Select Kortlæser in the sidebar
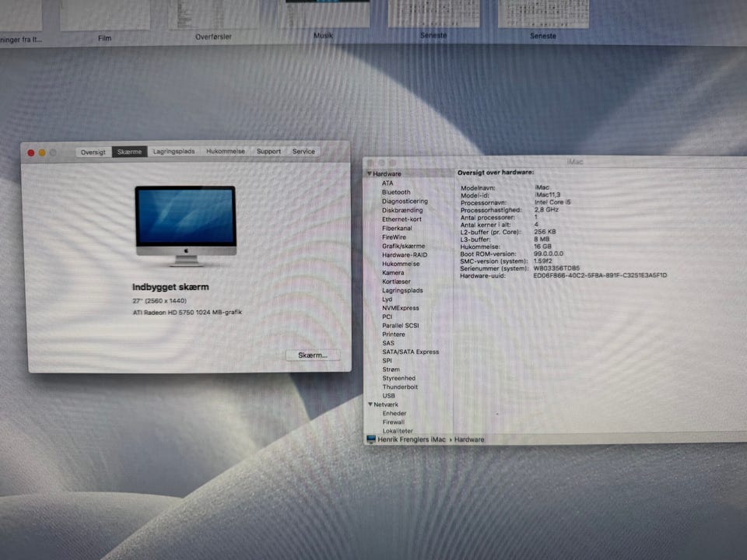 click(x=396, y=282)
